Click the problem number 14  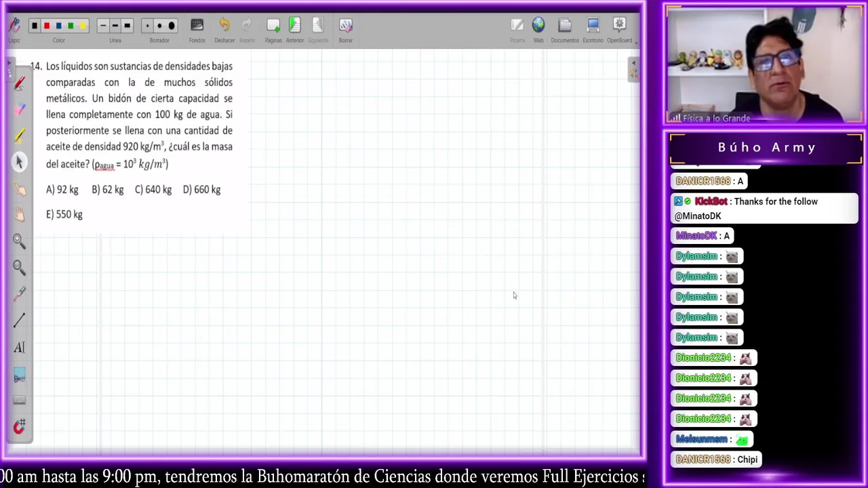click(x=36, y=66)
